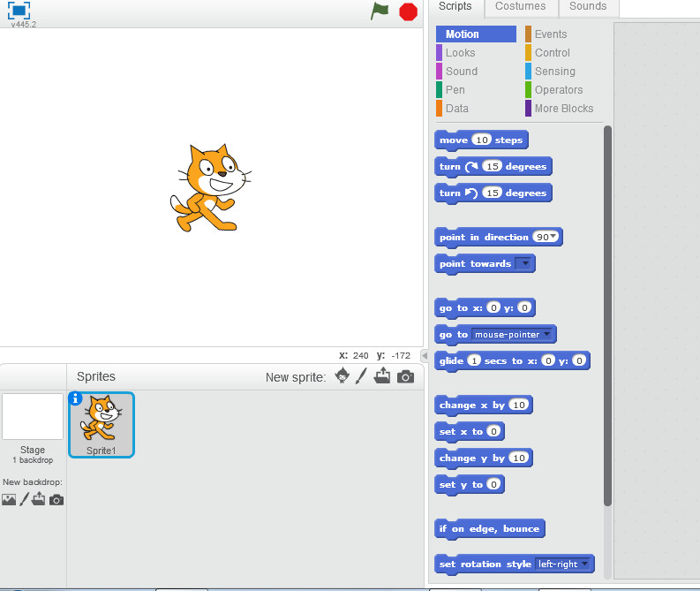Select the More Blocks category

pyautogui.click(x=564, y=109)
